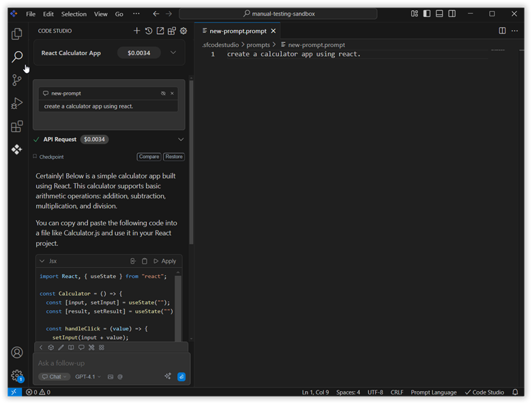Start a new task with plus icon
Viewport: 532px width, 404px height.
pyautogui.click(x=136, y=31)
